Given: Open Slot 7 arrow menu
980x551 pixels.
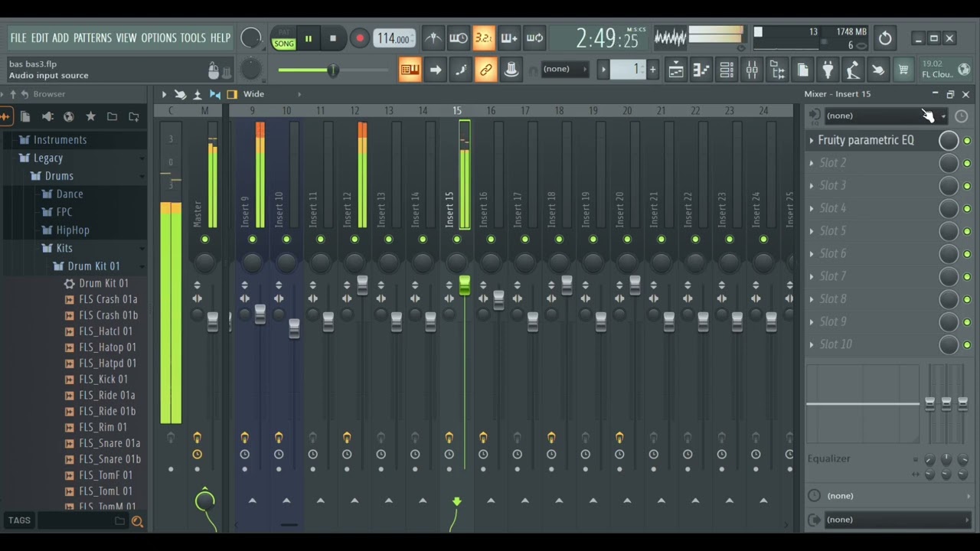Looking at the screenshot, I should 812,276.
